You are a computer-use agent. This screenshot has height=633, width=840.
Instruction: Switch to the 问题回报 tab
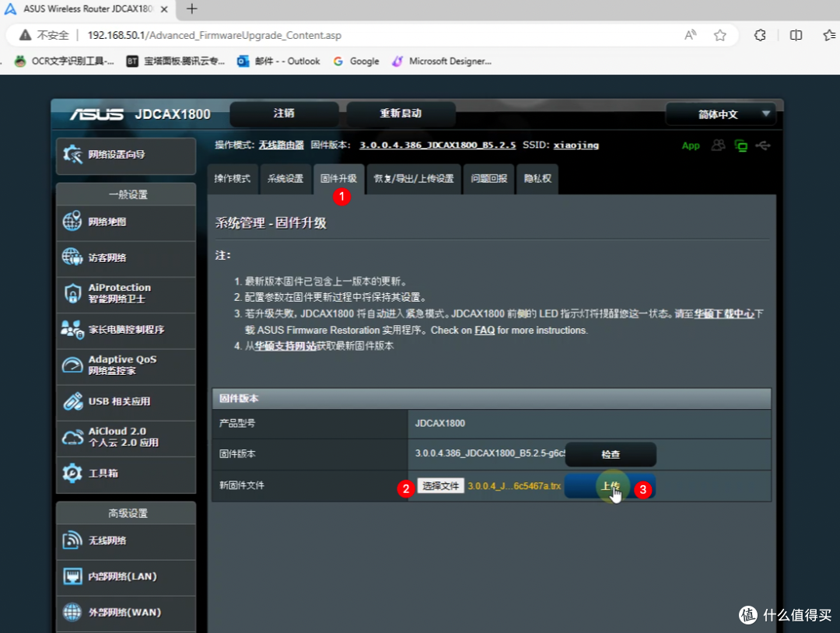click(x=488, y=179)
